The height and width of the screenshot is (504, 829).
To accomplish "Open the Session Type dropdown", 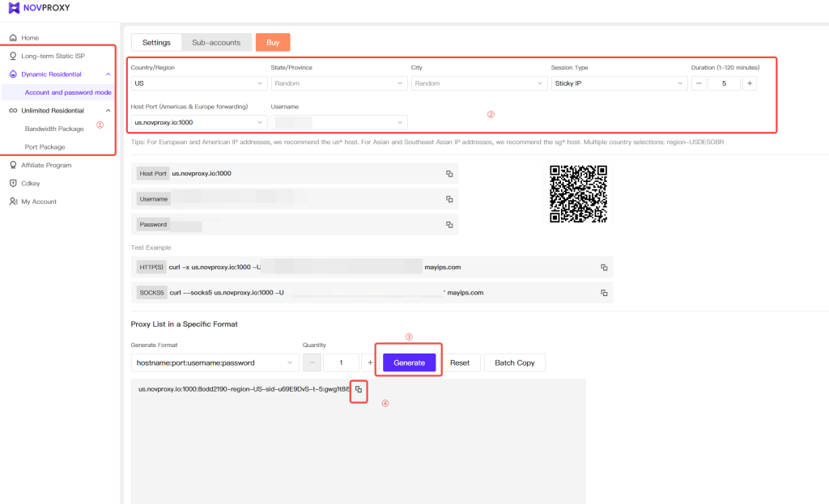I will (x=619, y=83).
